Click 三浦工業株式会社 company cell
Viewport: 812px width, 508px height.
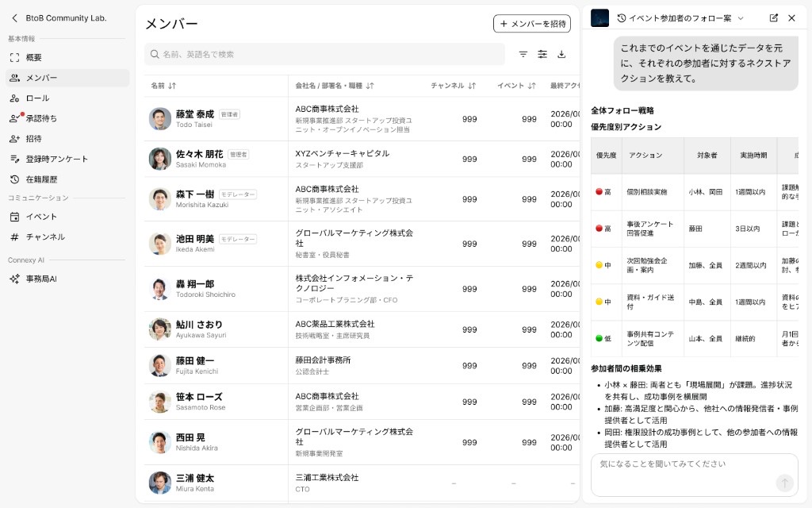pyautogui.click(x=327, y=477)
